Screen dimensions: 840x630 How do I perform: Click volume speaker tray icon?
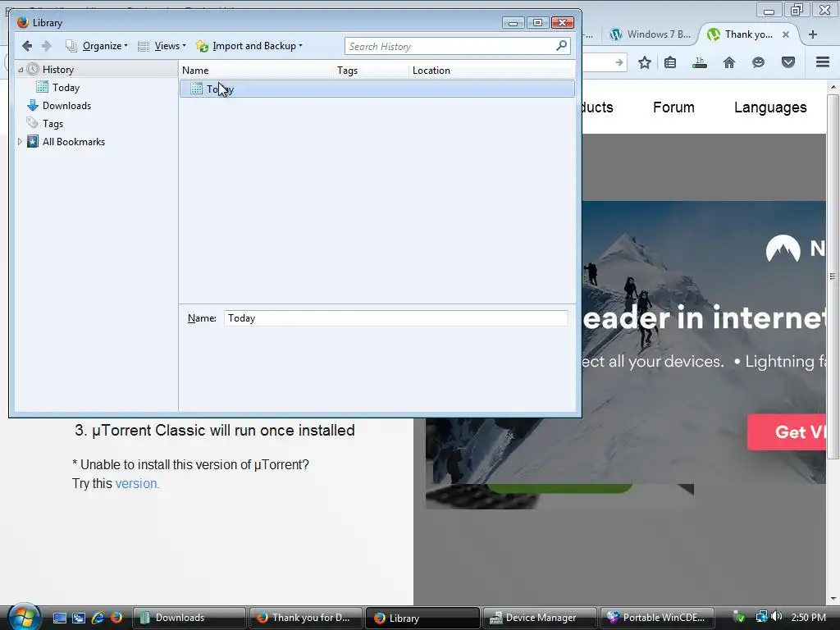(x=776, y=617)
